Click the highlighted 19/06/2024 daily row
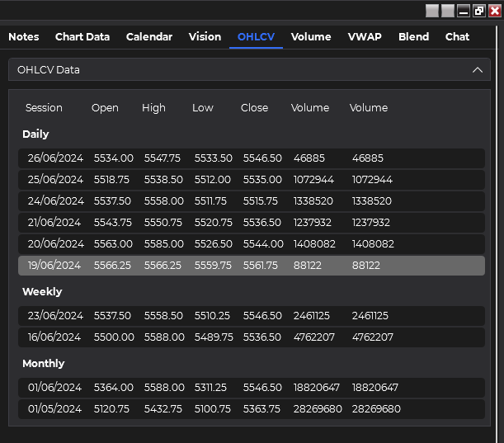 (251, 265)
